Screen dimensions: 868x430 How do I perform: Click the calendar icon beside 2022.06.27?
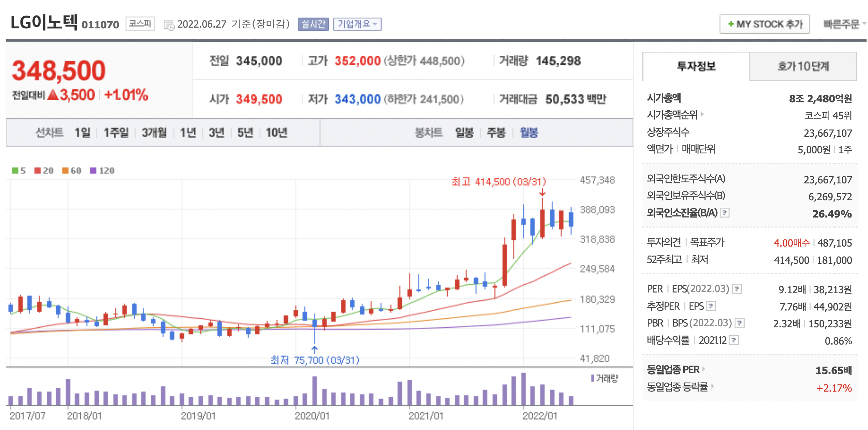169,25
